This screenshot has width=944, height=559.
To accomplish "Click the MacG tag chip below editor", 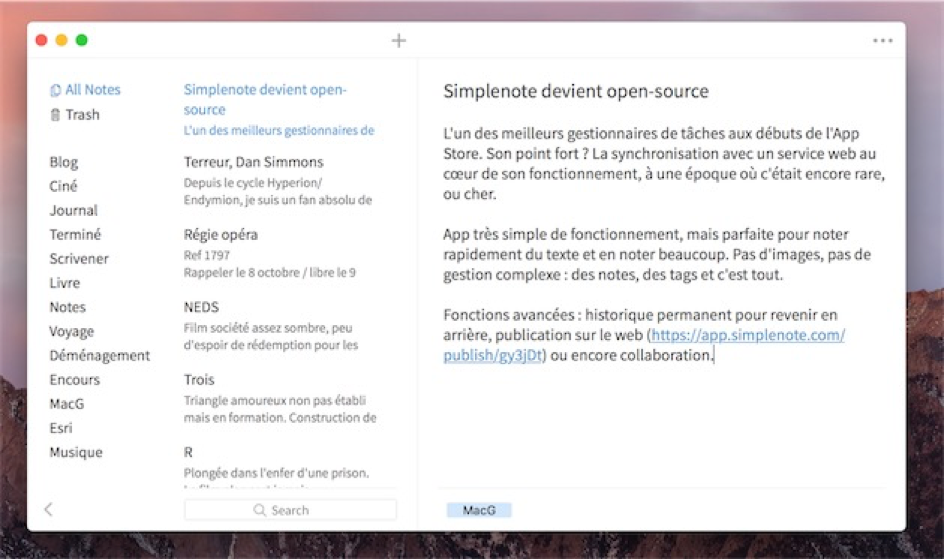I will [x=479, y=510].
